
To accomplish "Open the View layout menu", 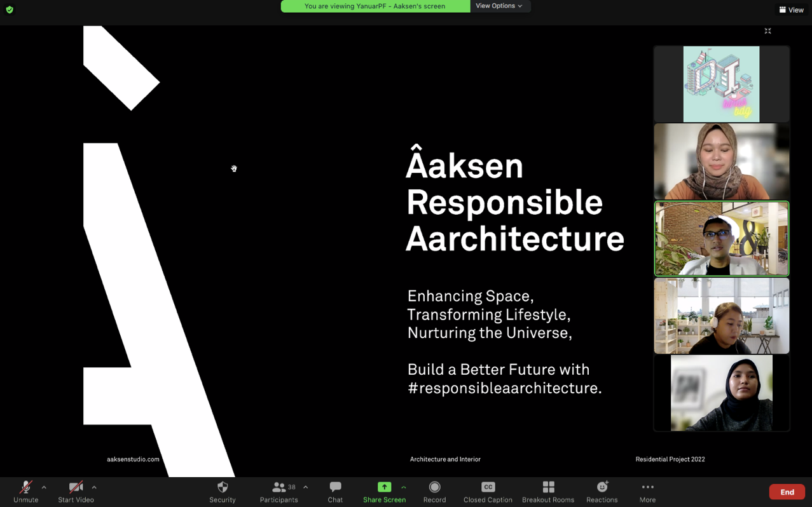I will pos(791,10).
